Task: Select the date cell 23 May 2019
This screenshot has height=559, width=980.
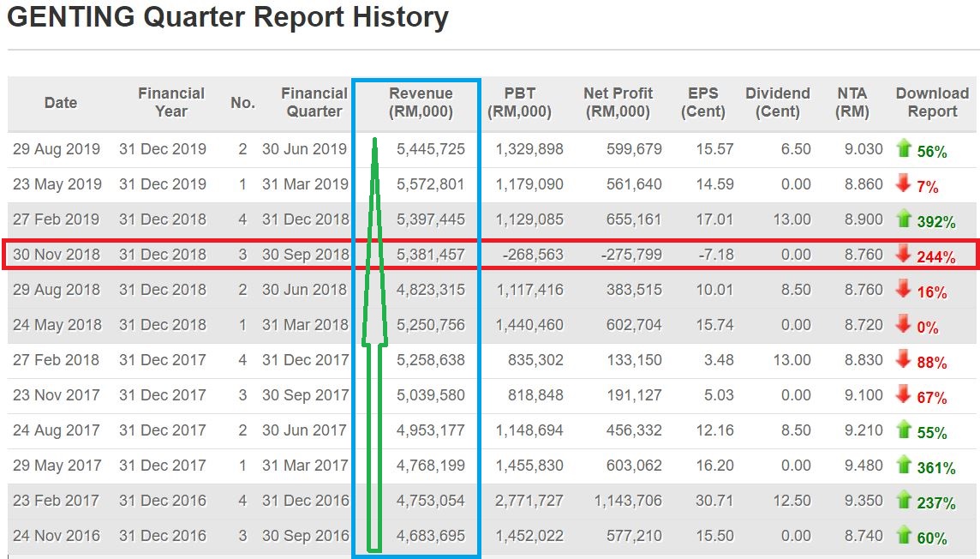Action: (57, 183)
